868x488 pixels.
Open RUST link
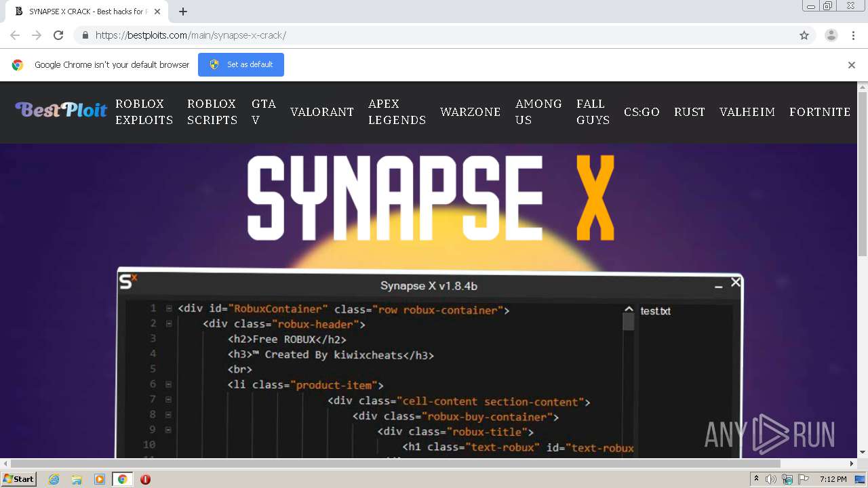690,112
